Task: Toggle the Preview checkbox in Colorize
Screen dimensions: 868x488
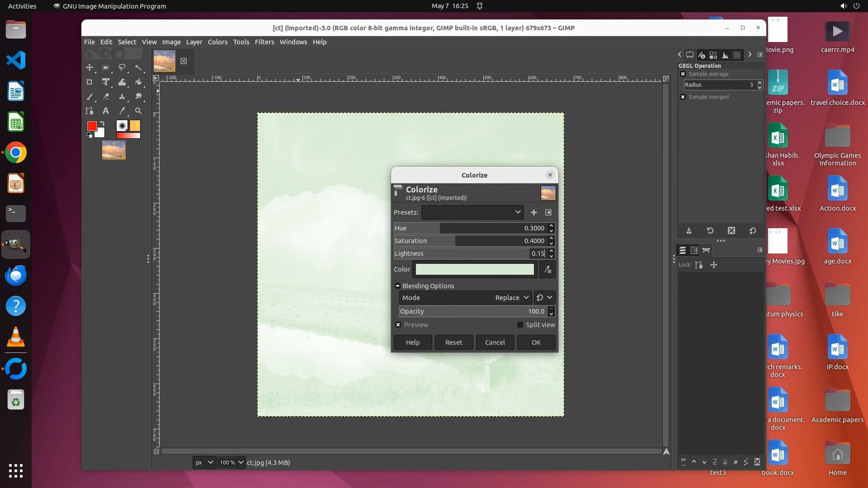Action: (x=398, y=325)
